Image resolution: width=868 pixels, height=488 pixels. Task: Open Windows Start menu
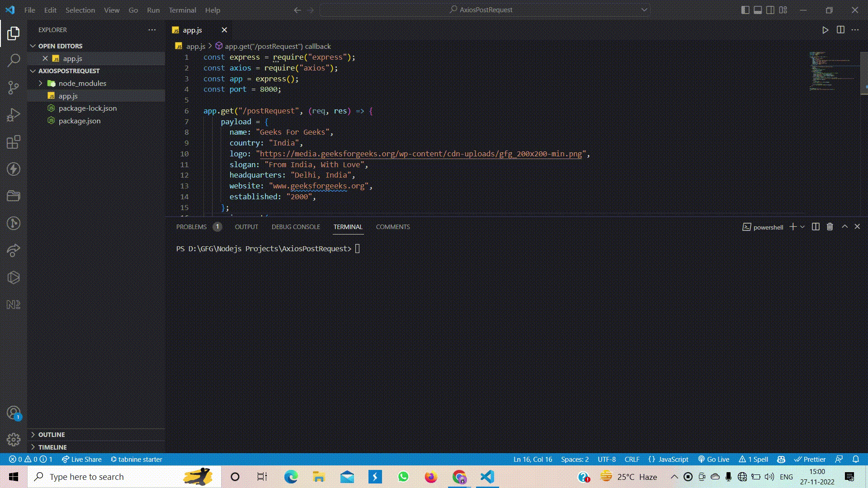(14, 477)
